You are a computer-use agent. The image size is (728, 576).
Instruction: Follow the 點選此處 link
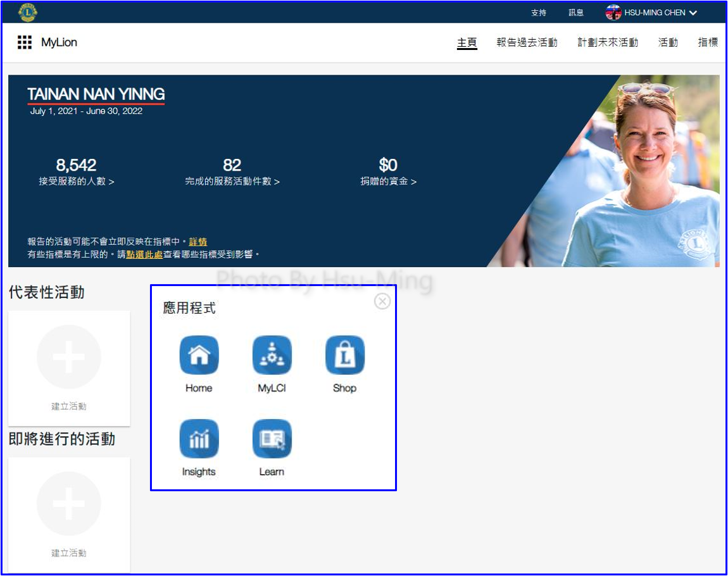[x=144, y=254]
